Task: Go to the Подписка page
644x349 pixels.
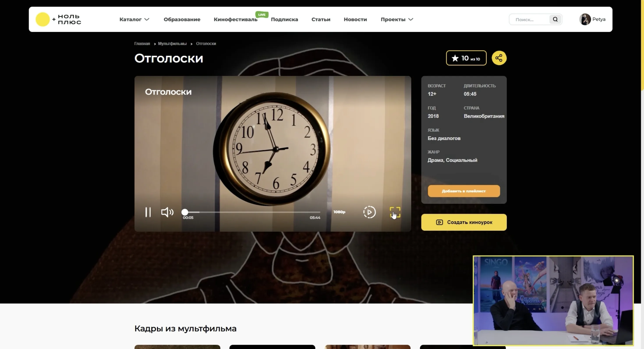Action: [284, 19]
